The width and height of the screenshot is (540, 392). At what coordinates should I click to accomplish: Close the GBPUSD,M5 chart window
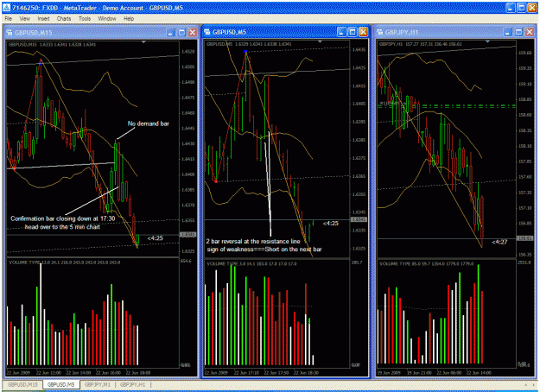click(363, 32)
